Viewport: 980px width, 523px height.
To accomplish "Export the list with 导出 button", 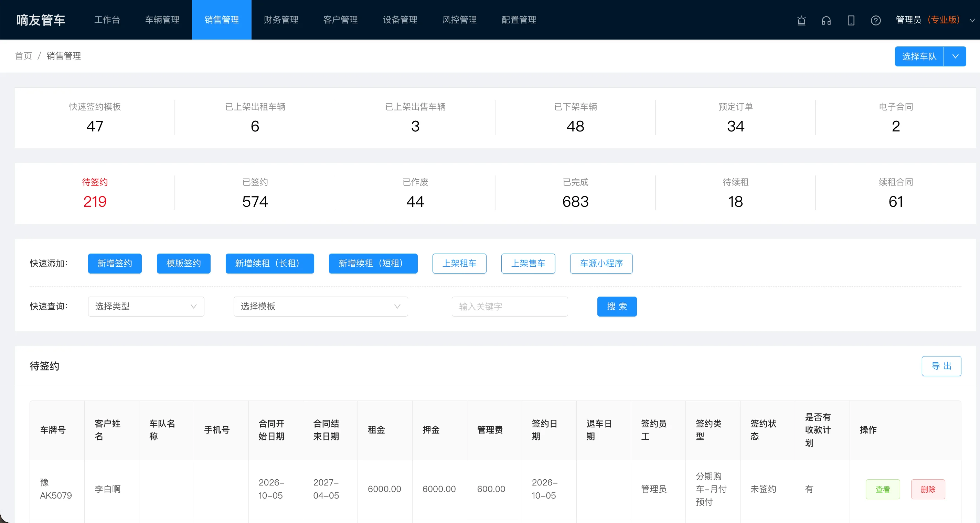I will (x=941, y=366).
